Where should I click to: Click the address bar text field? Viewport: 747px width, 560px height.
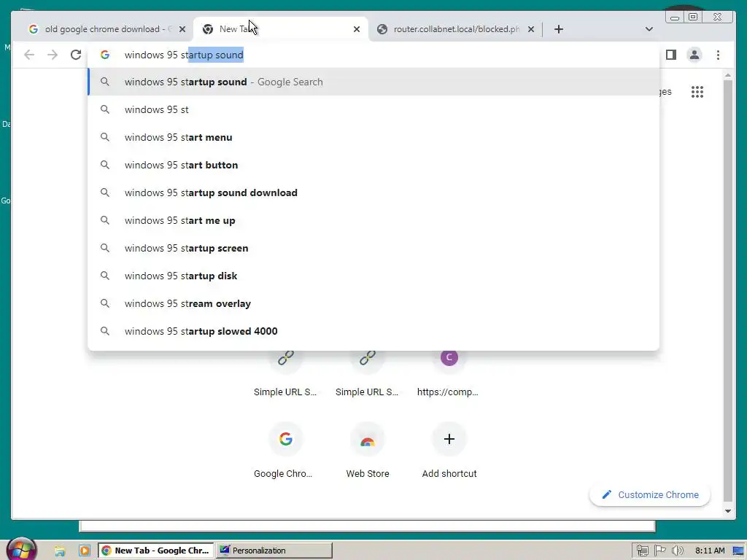pos(374,55)
